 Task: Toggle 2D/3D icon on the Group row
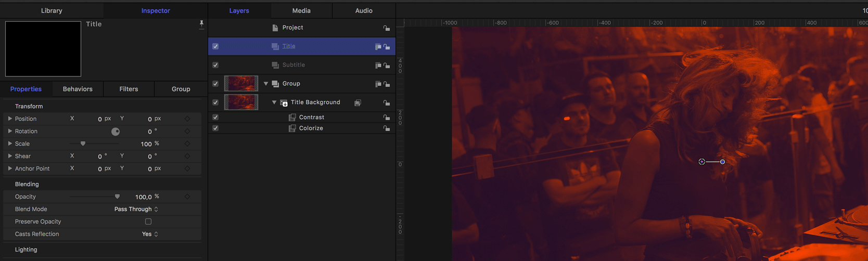(378, 84)
